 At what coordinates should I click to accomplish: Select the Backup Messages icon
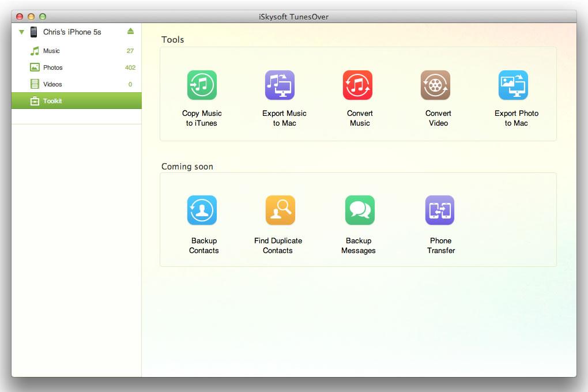coord(360,210)
